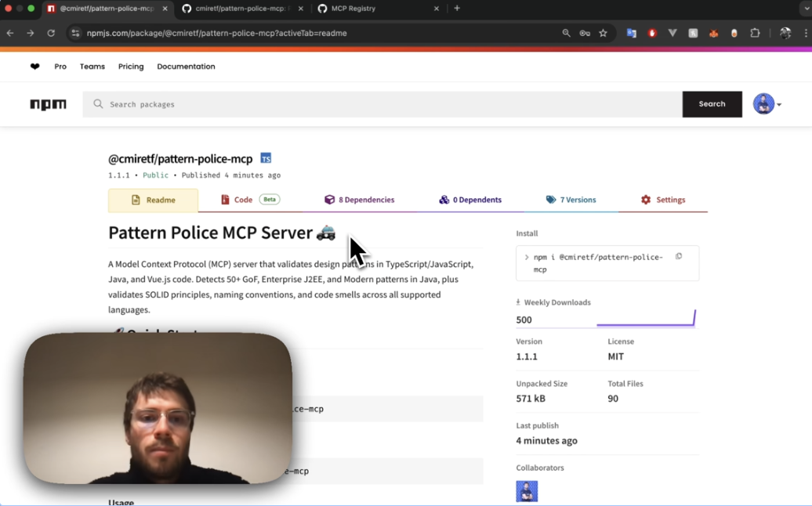Viewport: 812px width, 506px height.
Task: Click the black Search button
Action: tap(712, 104)
